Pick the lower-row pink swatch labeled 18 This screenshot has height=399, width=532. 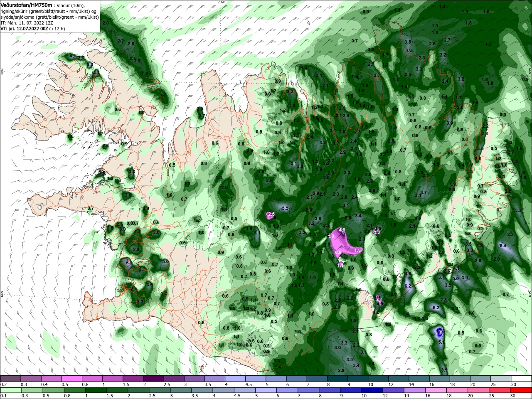457,390
